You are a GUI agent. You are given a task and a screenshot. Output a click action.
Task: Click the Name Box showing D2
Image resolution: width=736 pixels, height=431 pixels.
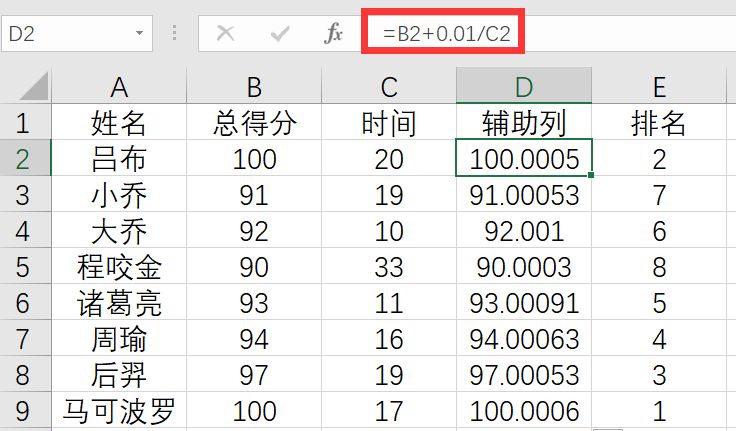pos(65,34)
